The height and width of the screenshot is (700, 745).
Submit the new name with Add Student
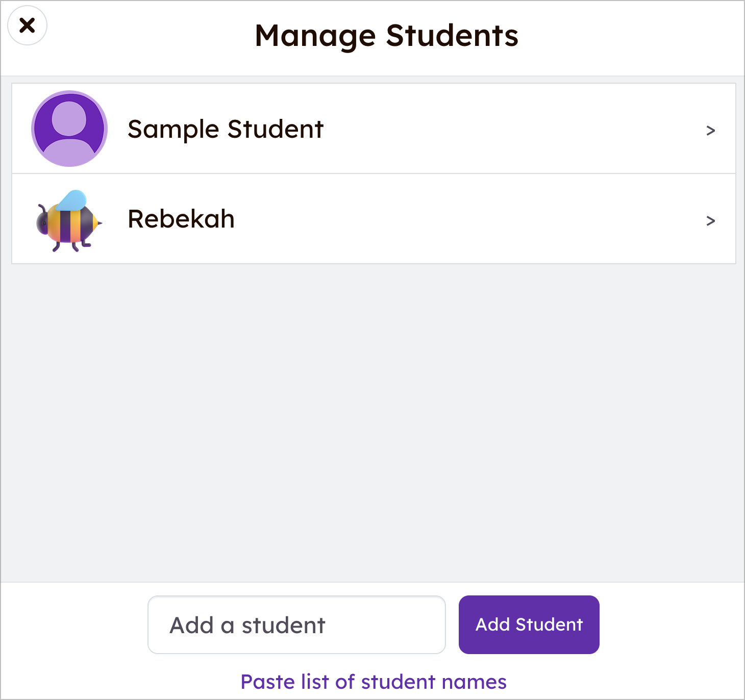[529, 624]
